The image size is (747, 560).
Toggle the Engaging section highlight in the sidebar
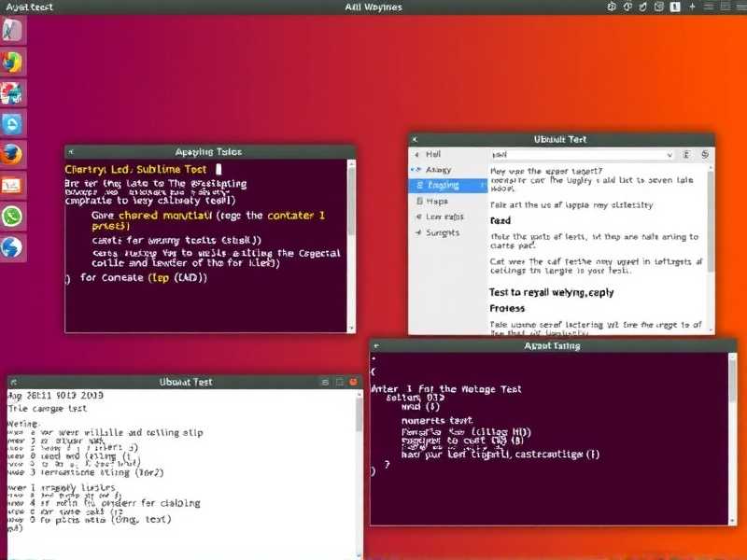444,184
